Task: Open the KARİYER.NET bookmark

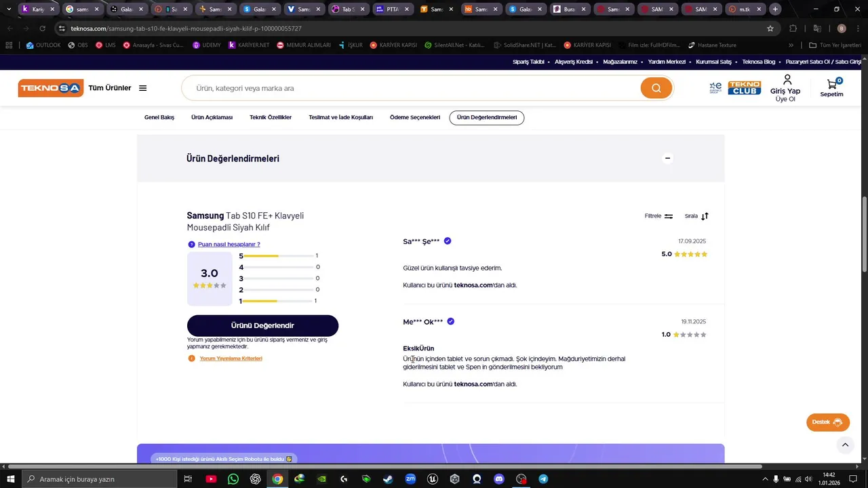Action: pos(249,45)
